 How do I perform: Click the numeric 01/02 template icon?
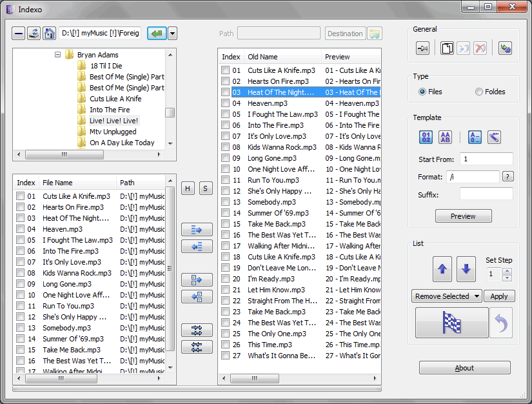pyautogui.click(x=426, y=137)
